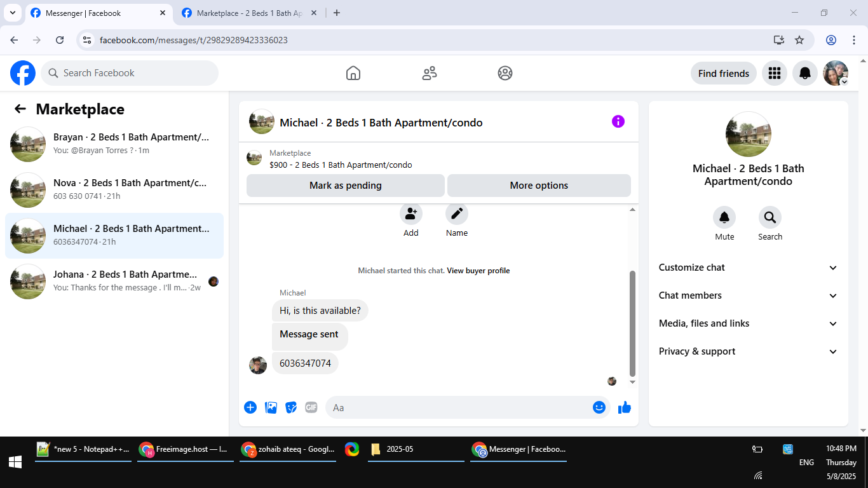
Task: Open the Johana conversation
Action: coord(114,281)
